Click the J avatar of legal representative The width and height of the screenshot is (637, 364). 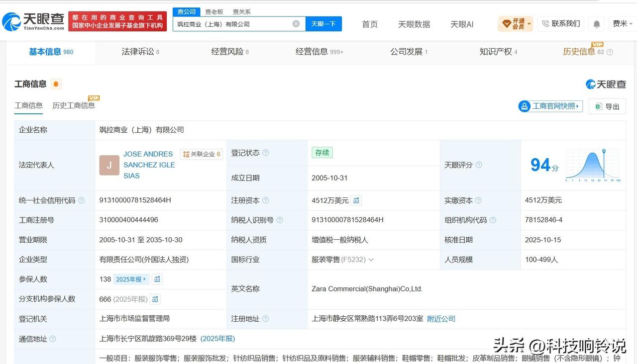click(109, 165)
